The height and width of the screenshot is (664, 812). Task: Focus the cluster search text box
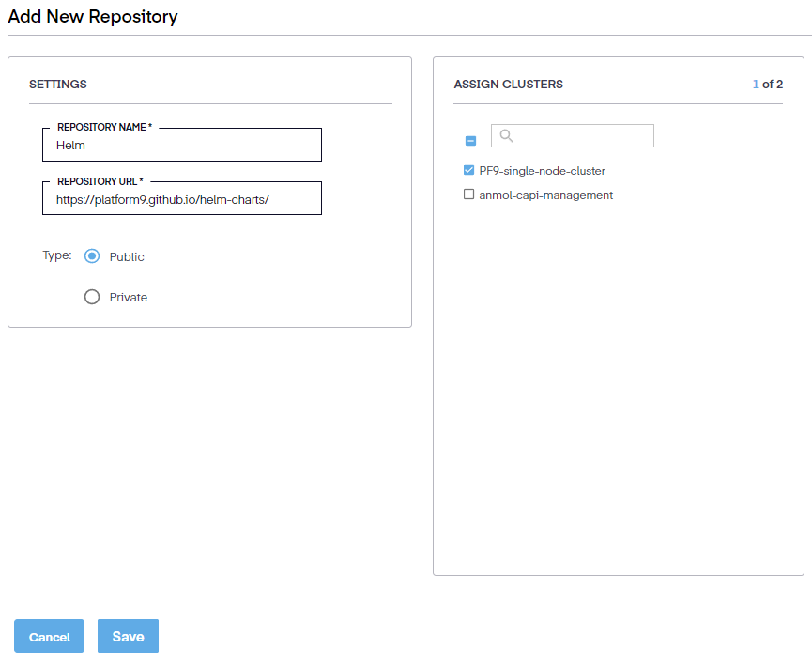(582, 136)
